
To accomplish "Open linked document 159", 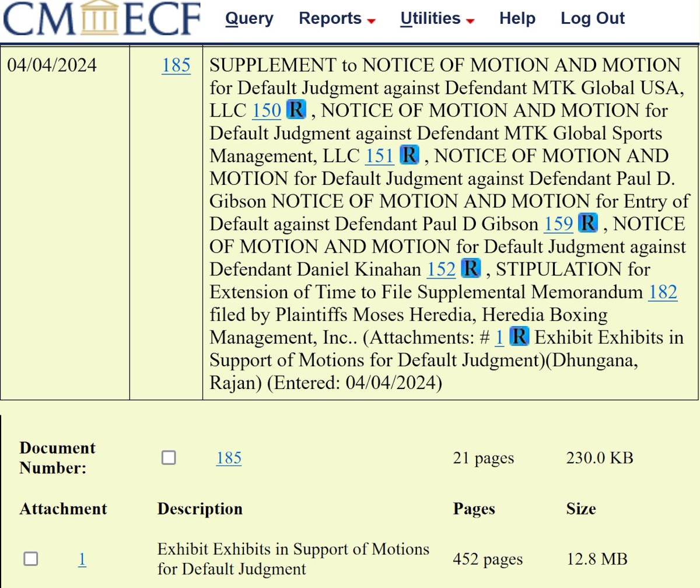I will 558,224.
